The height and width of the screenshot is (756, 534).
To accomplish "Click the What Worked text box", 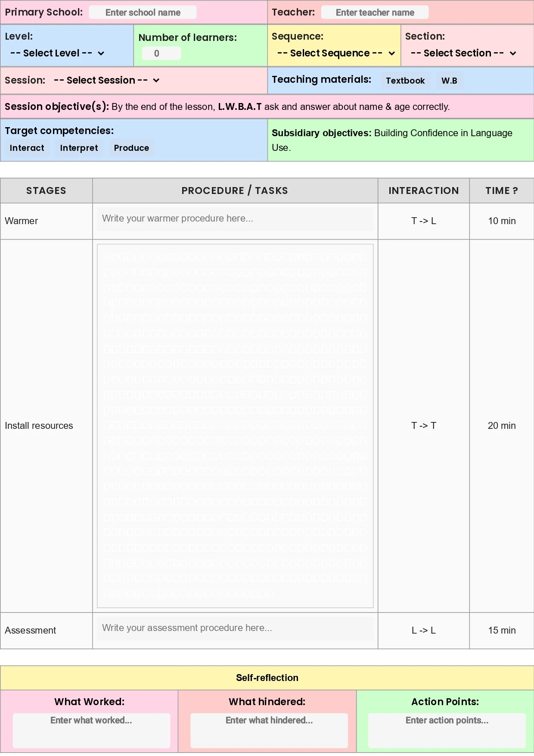I will [x=91, y=730].
